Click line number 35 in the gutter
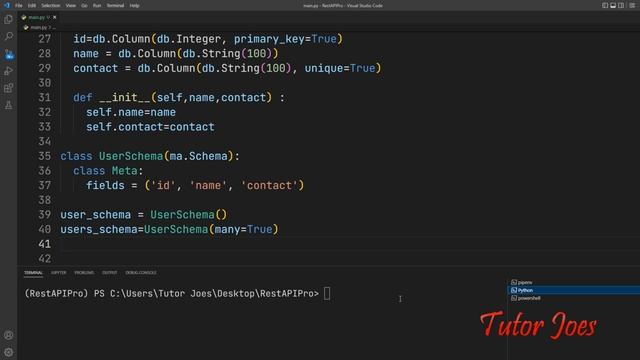Viewport: 640px width, 360px height. coord(44,156)
